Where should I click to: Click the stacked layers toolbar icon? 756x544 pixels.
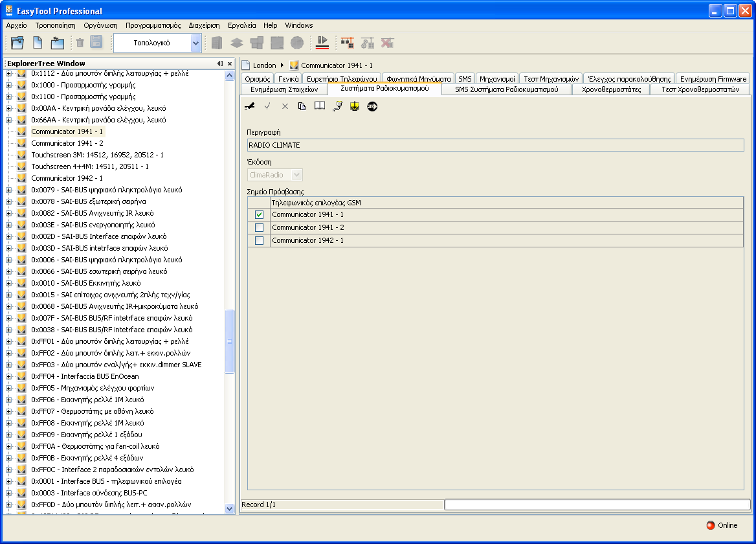[237, 43]
